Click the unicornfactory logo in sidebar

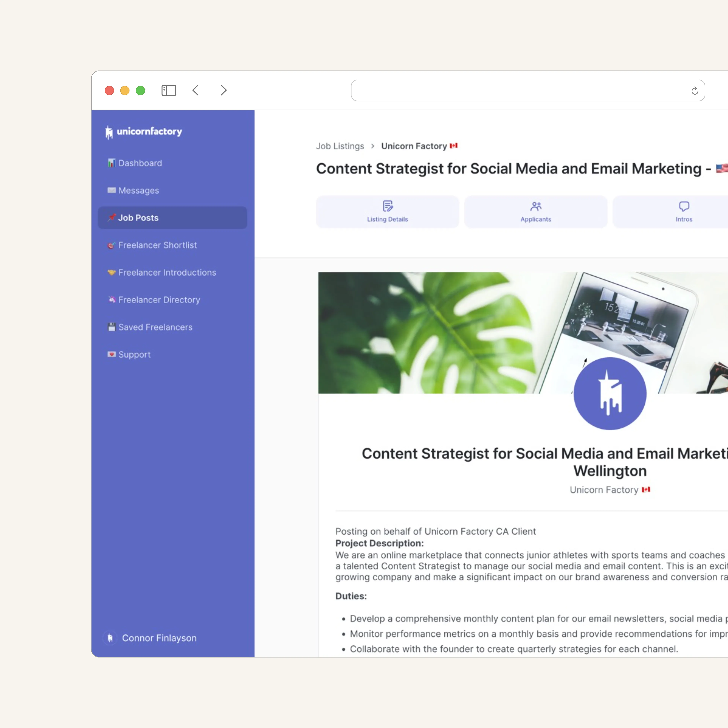click(x=144, y=132)
